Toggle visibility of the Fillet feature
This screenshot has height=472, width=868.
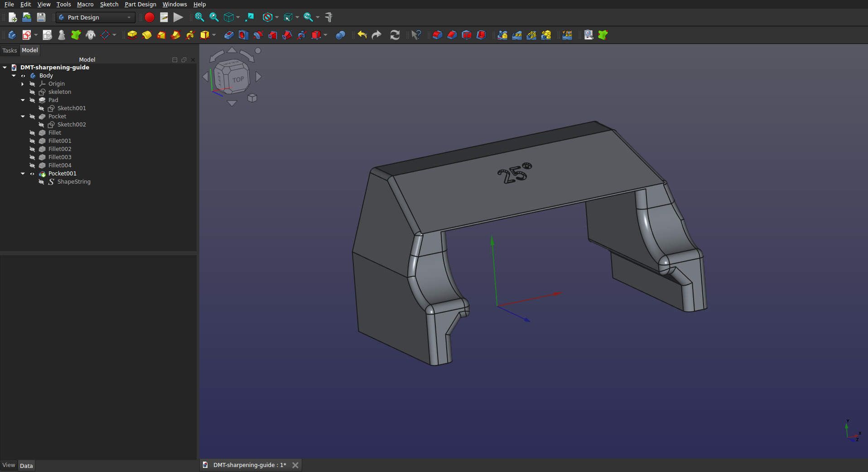click(x=32, y=133)
